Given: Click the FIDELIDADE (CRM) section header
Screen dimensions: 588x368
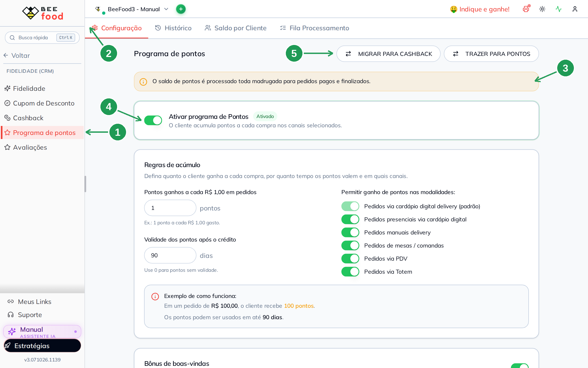Looking at the screenshot, I should pyautogui.click(x=30, y=71).
